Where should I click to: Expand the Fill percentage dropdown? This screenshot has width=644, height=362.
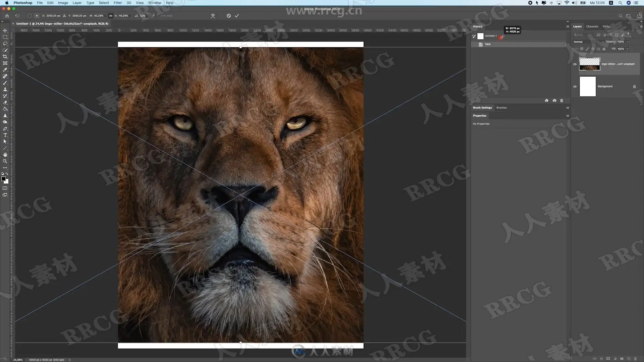[628, 49]
